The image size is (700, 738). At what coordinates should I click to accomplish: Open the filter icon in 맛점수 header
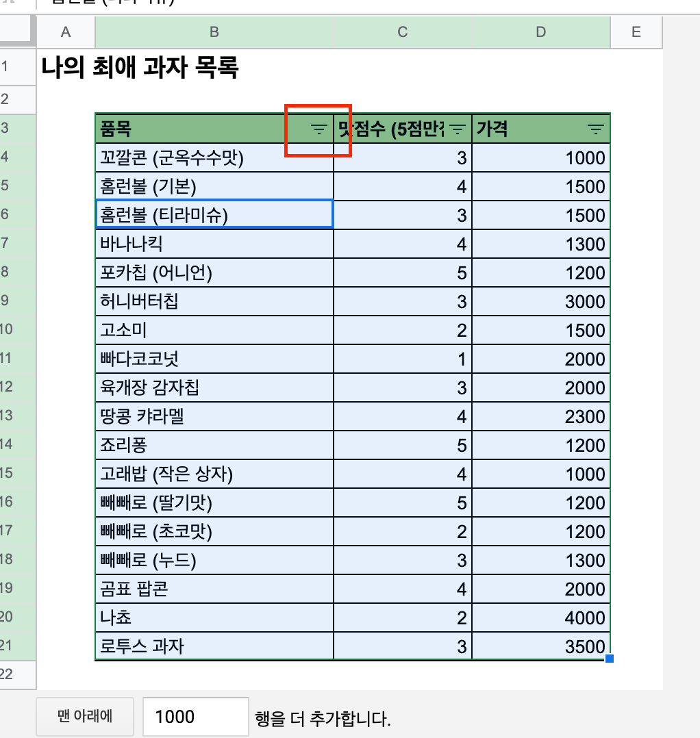pos(458,129)
